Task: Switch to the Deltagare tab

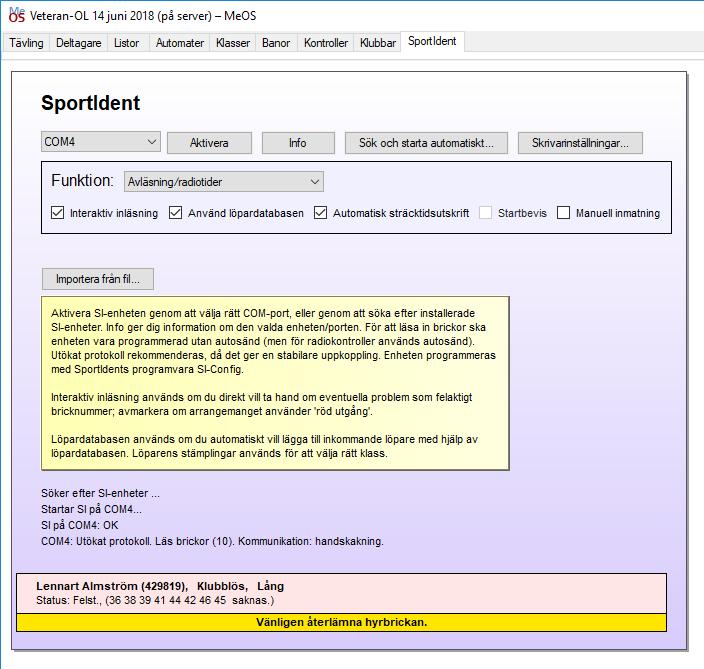Action: pos(79,43)
